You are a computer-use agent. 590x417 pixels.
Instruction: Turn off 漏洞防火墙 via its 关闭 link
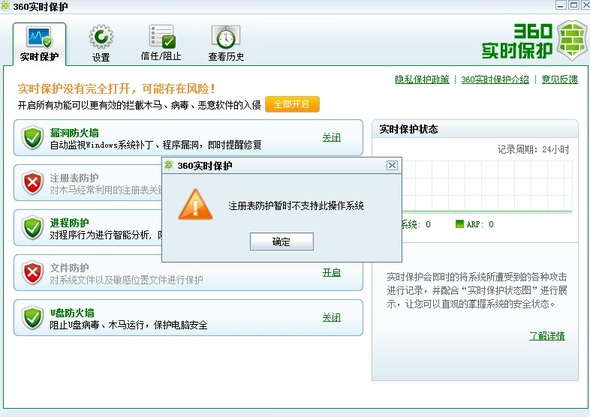[331, 137]
